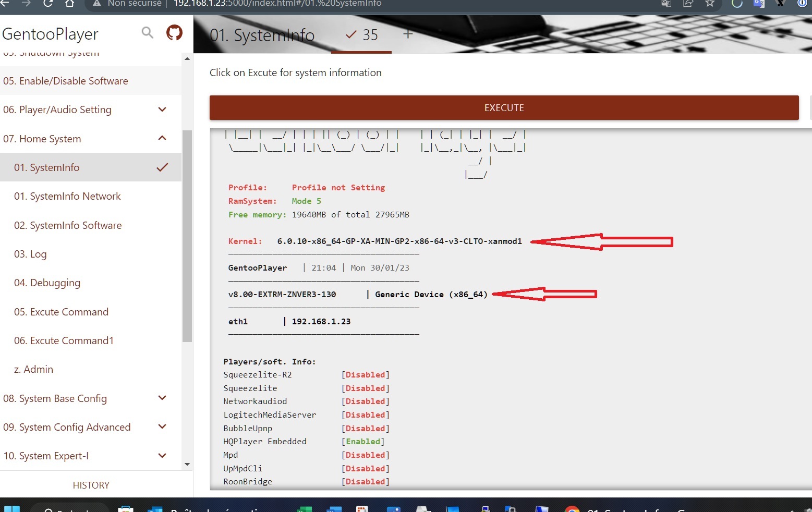The image size is (812, 512).
Task: Click the version text 'v8.00-EXTRM-ZNVER3-130'
Action: [x=282, y=295]
